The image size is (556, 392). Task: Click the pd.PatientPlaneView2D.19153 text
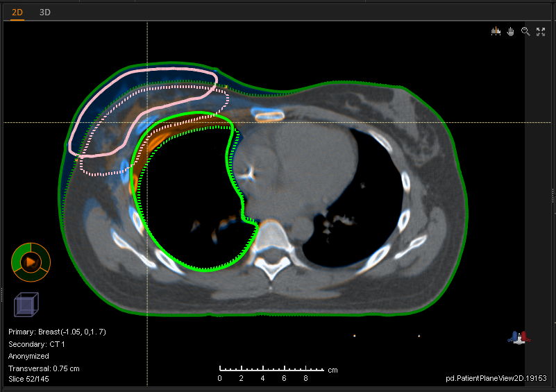coord(496,379)
